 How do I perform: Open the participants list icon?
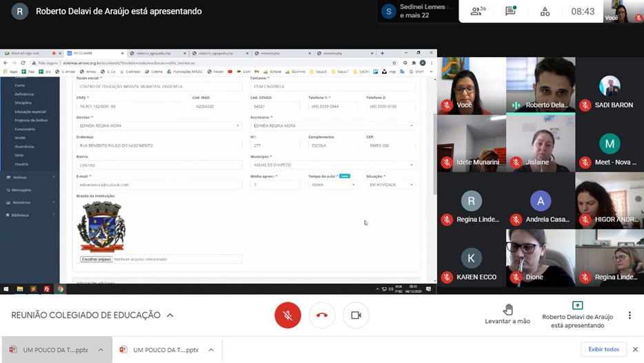[477, 12]
